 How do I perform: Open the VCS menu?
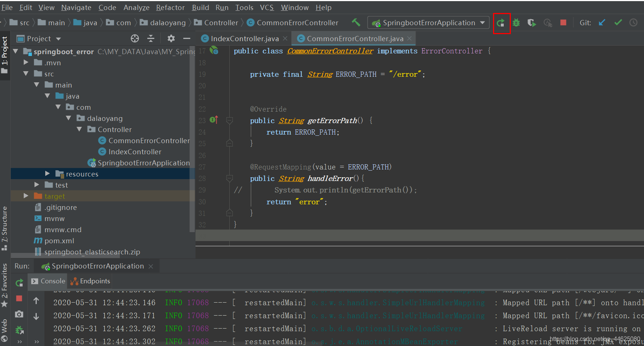267,7
